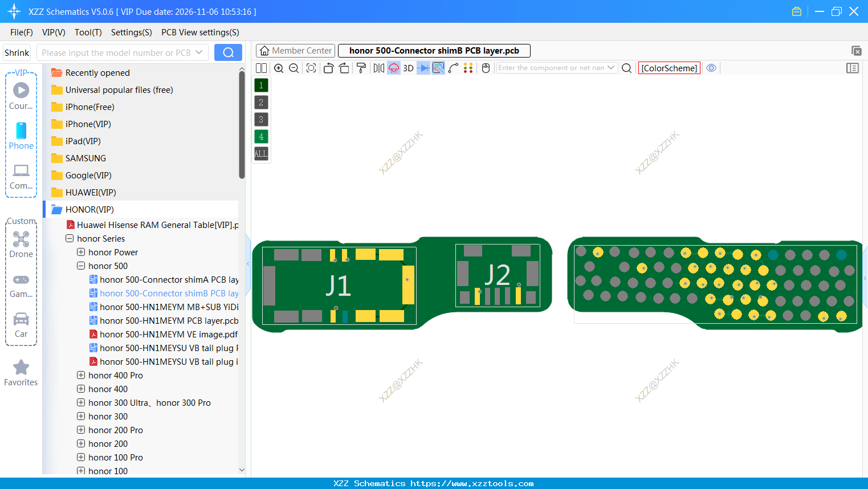Click the Shrink button
Screen dimensions: 868x489
coord(17,52)
